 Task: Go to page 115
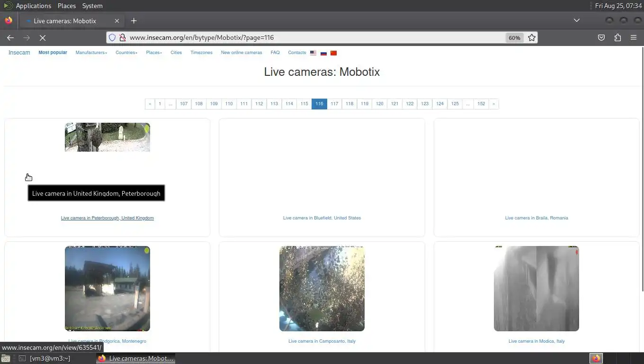(x=304, y=104)
